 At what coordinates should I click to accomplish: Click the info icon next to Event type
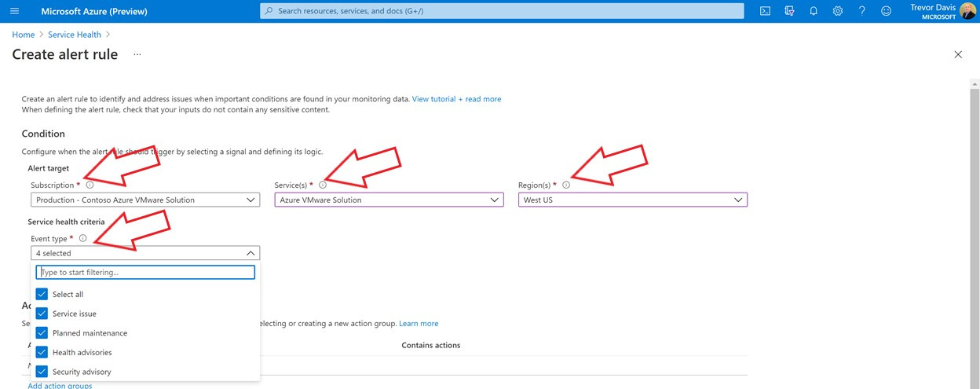(82, 238)
